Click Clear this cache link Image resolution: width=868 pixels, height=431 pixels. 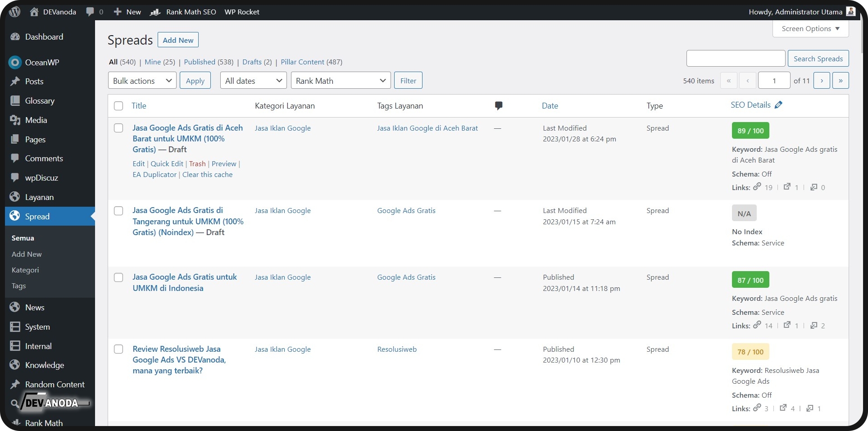click(x=208, y=175)
